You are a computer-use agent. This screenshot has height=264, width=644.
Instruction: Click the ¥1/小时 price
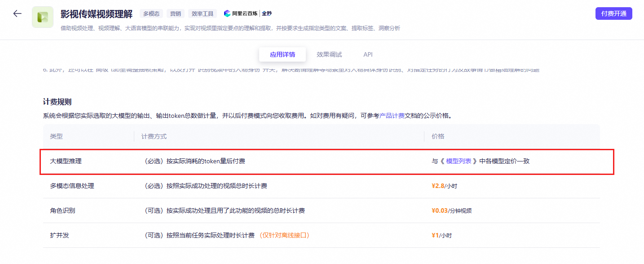coord(441,235)
